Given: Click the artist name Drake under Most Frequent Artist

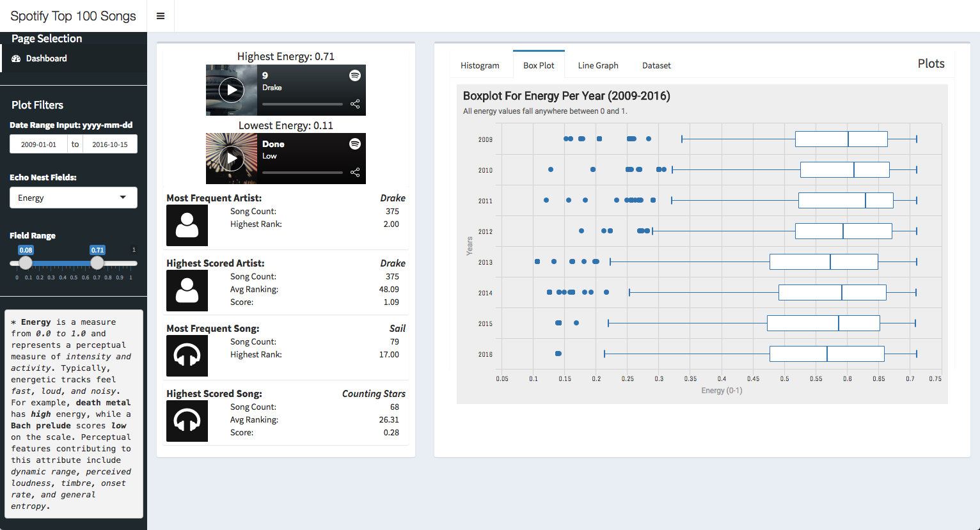Looking at the screenshot, I should pyautogui.click(x=393, y=198).
